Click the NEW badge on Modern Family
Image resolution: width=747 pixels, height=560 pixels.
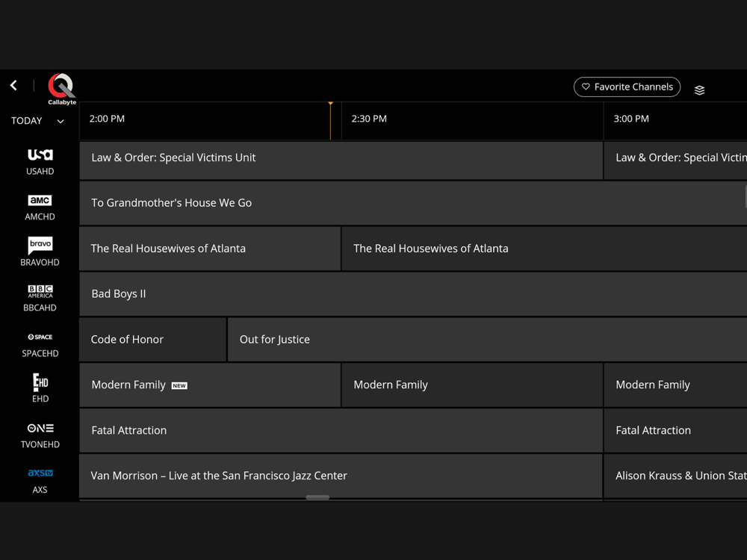coord(179,386)
